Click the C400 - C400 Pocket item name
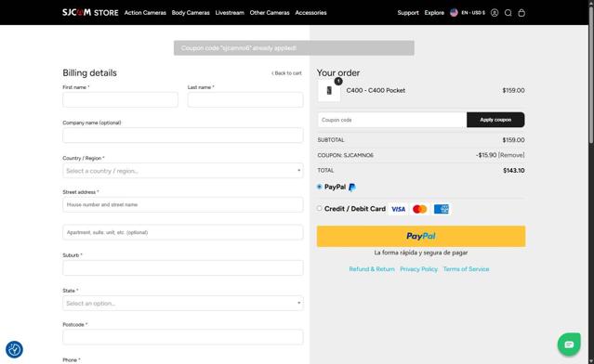This screenshot has height=364, width=594. pyautogui.click(x=376, y=90)
